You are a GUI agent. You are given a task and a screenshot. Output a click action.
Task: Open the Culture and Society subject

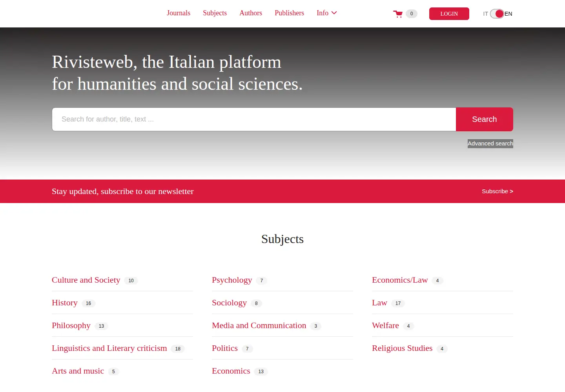click(x=86, y=280)
